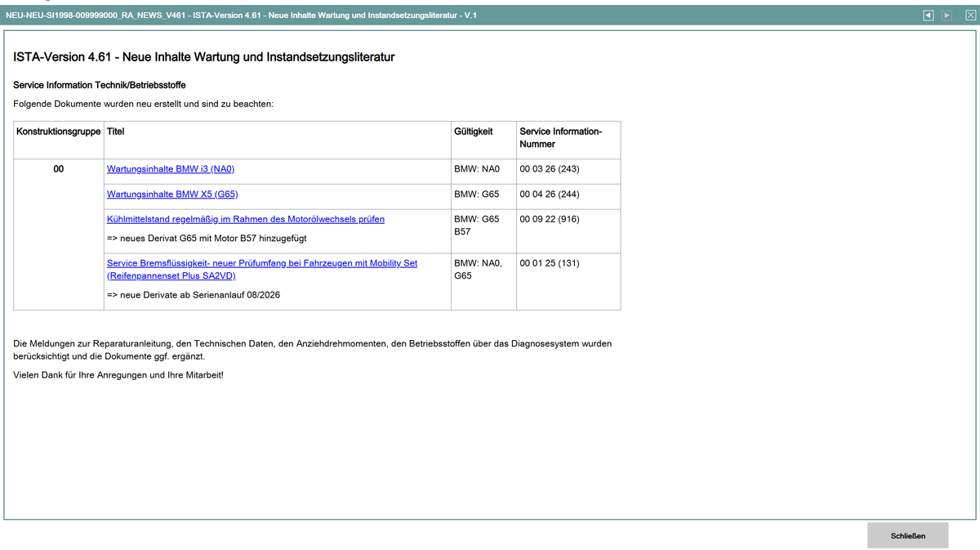Select the Konstruktionsgruppe column header
The width and height of the screenshot is (980, 550).
click(x=59, y=131)
